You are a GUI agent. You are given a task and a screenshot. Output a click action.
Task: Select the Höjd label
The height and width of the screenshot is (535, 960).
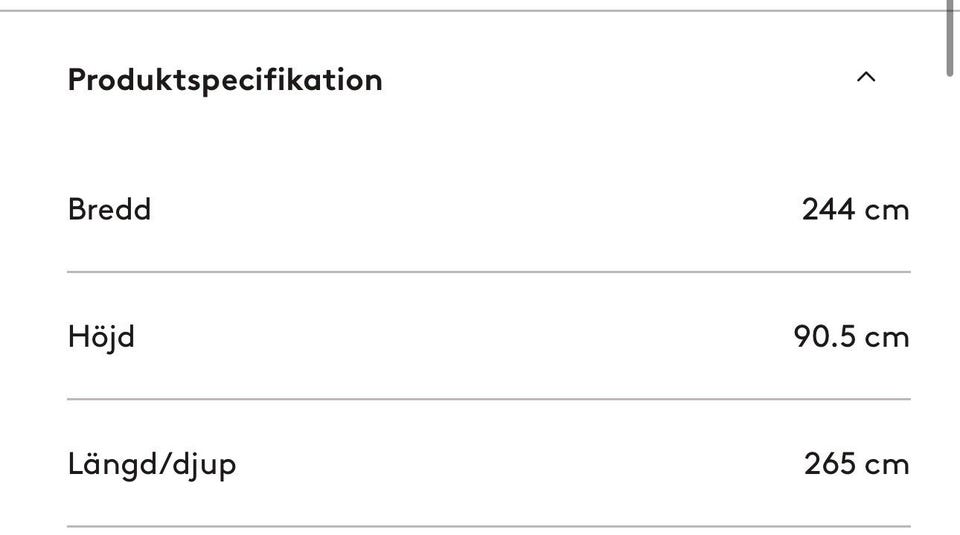101,336
